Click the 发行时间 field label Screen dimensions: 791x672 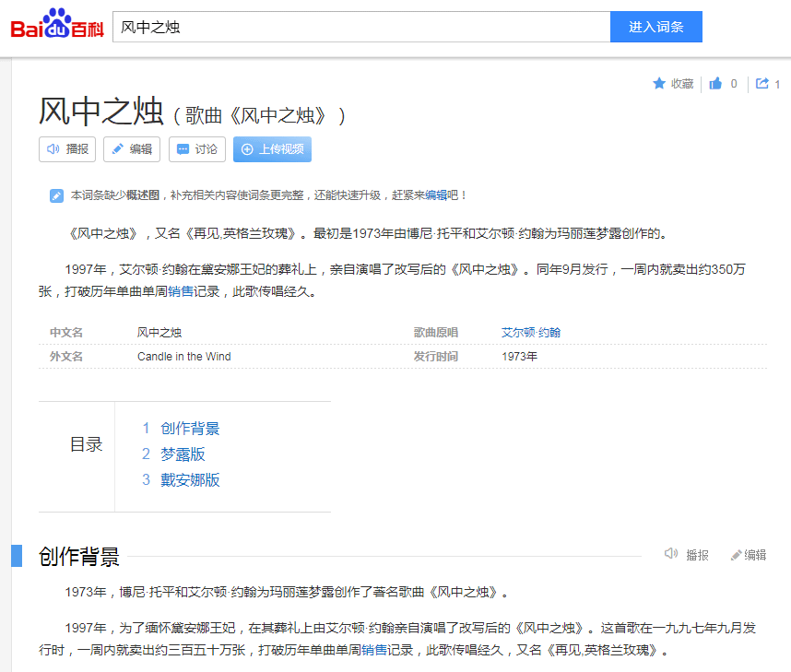click(x=436, y=357)
